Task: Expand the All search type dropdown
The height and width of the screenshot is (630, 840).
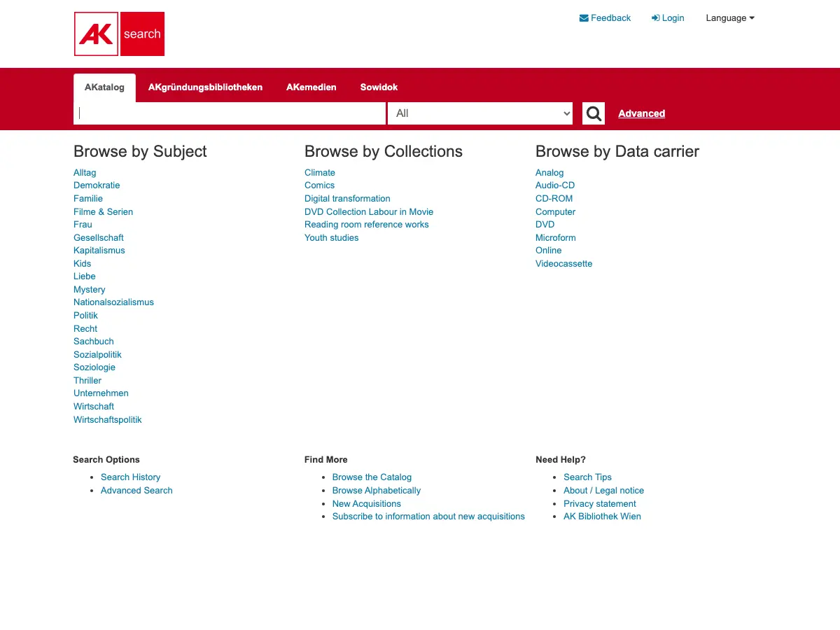Action: click(480, 113)
